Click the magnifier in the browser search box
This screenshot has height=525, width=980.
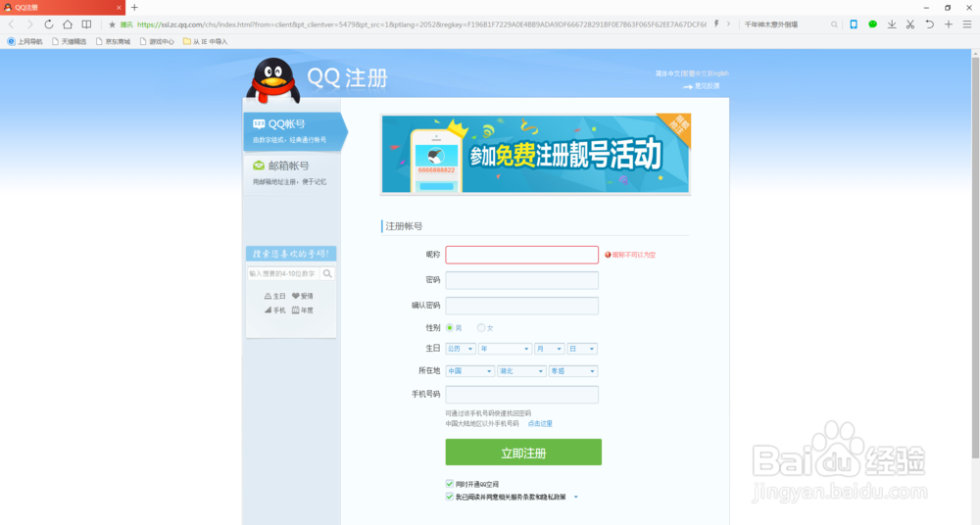coord(834,24)
